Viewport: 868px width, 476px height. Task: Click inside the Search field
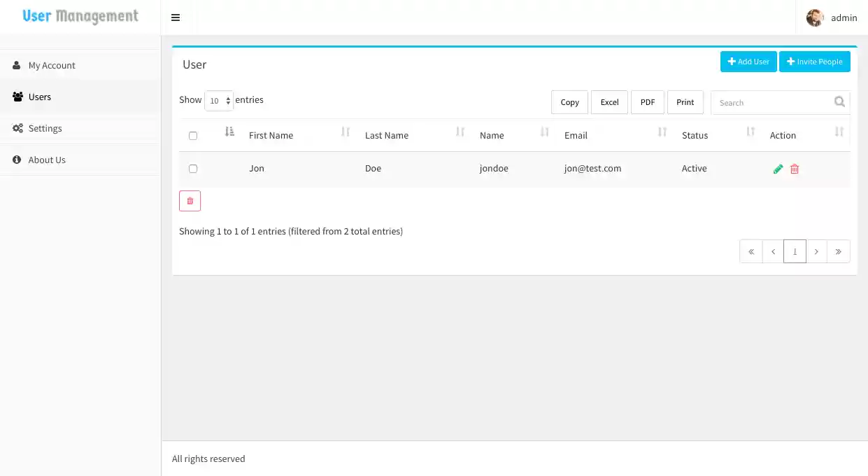tap(769, 102)
